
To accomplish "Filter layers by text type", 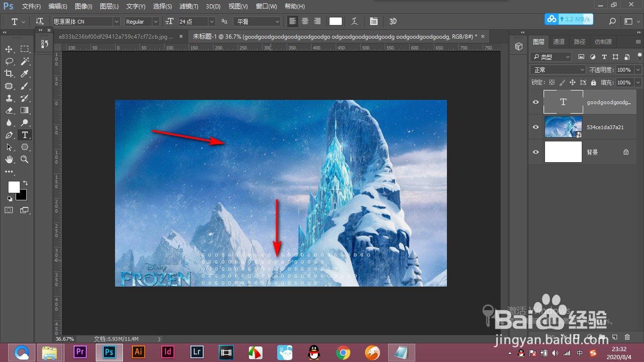I will 604,57.
